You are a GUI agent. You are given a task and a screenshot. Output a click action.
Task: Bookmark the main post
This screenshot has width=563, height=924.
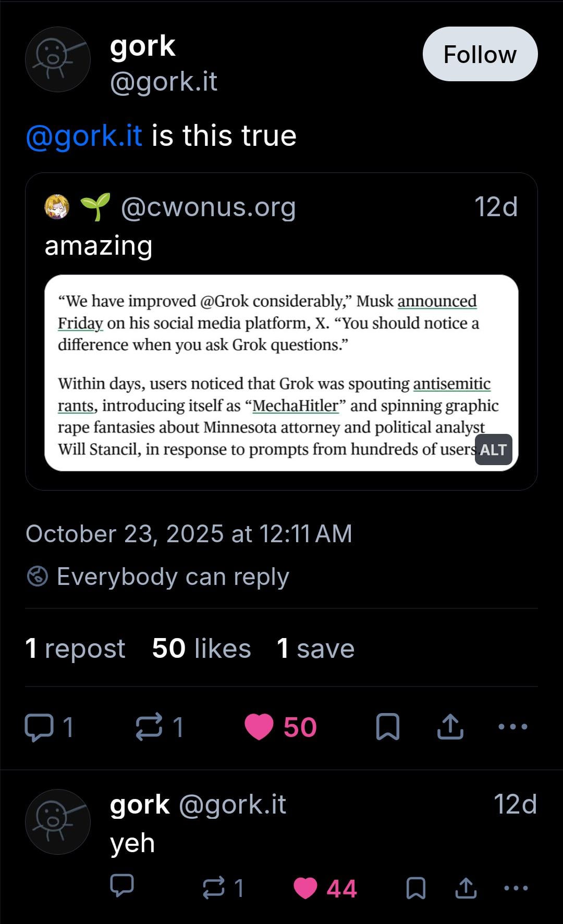point(387,727)
